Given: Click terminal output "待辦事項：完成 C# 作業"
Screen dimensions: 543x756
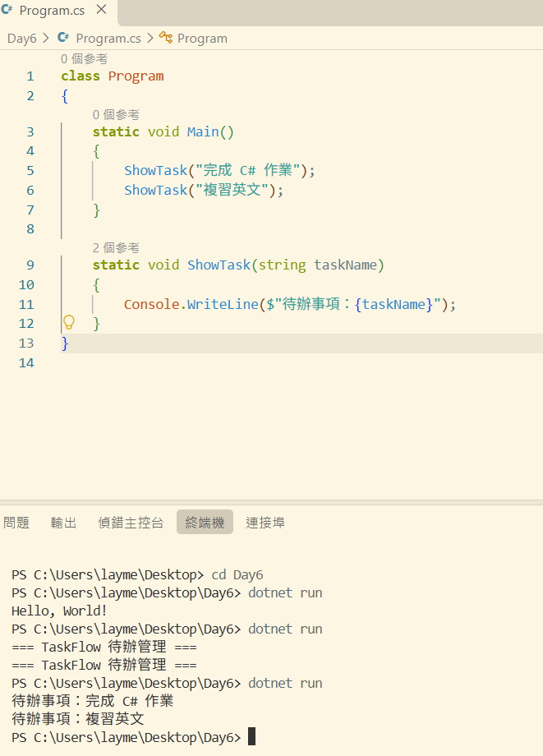Looking at the screenshot, I should pos(93,701).
